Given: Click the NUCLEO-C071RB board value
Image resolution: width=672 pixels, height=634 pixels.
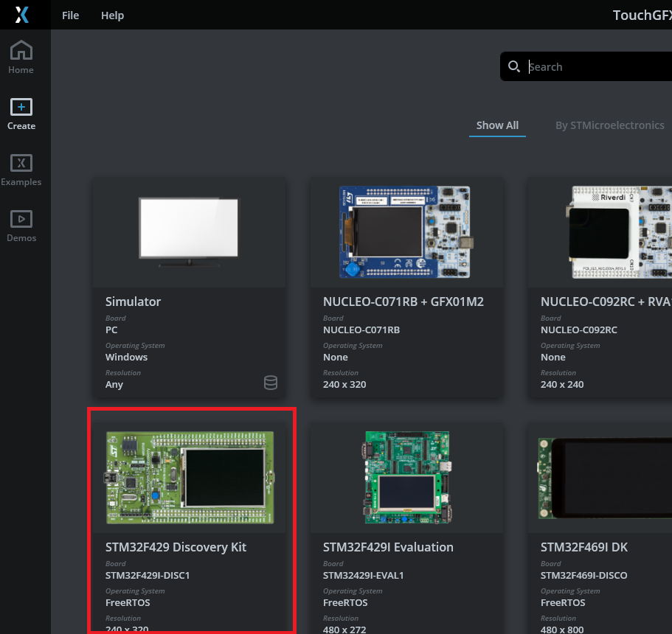Looking at the screenshot, I should click(x=361, y=330).
